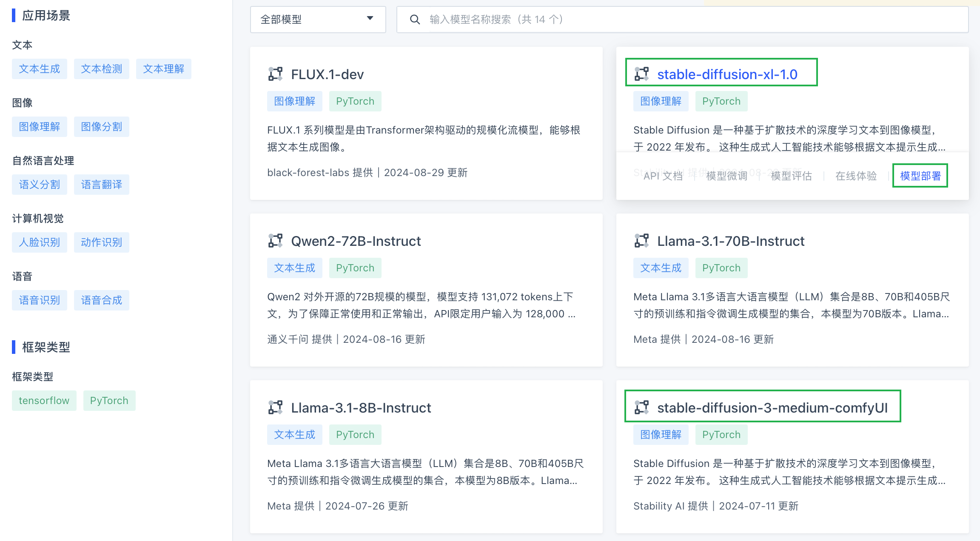This screenshot has width=980, height=541.
Task: Filter by 图像分割 scenario tag
Action: tap(102, 127)
